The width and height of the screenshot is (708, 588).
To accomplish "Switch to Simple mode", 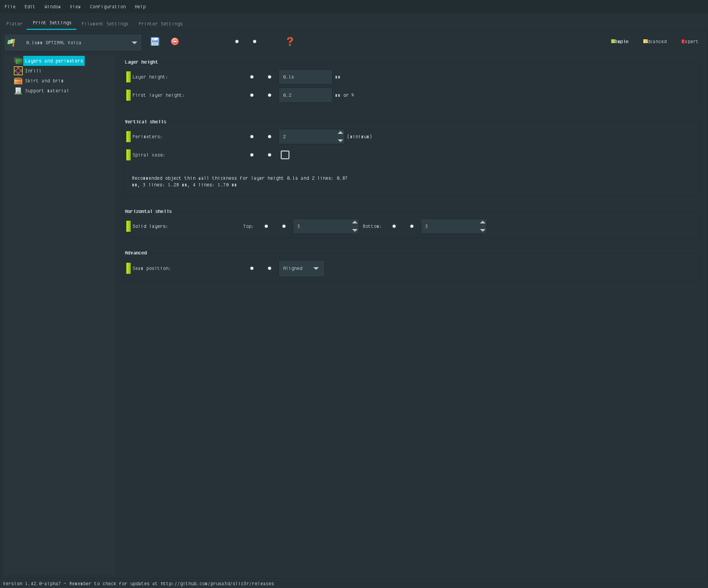I will click(620, 41).
